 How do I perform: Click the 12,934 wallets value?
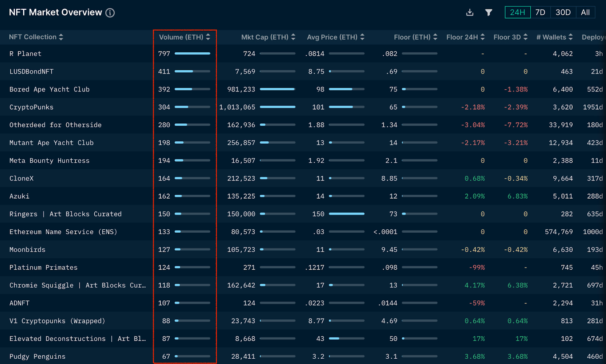tap(561, 143)
